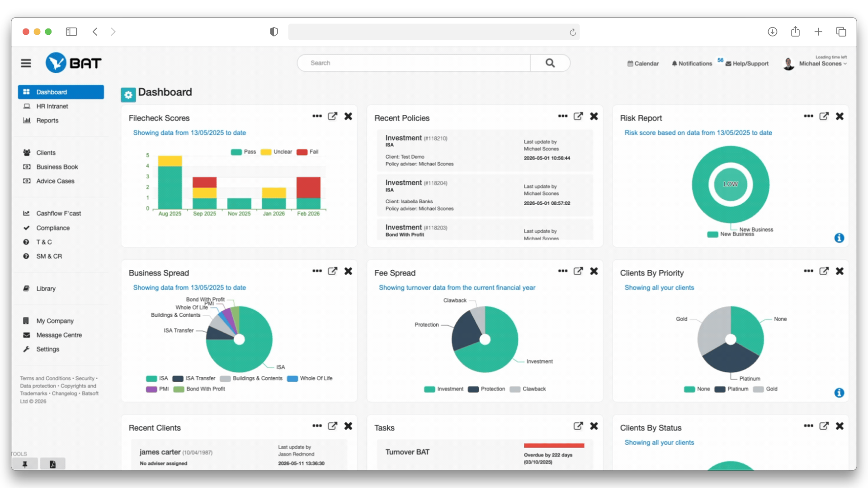Remove the Tasks widget
868x488 pixels.
click(x=594, y=426)
